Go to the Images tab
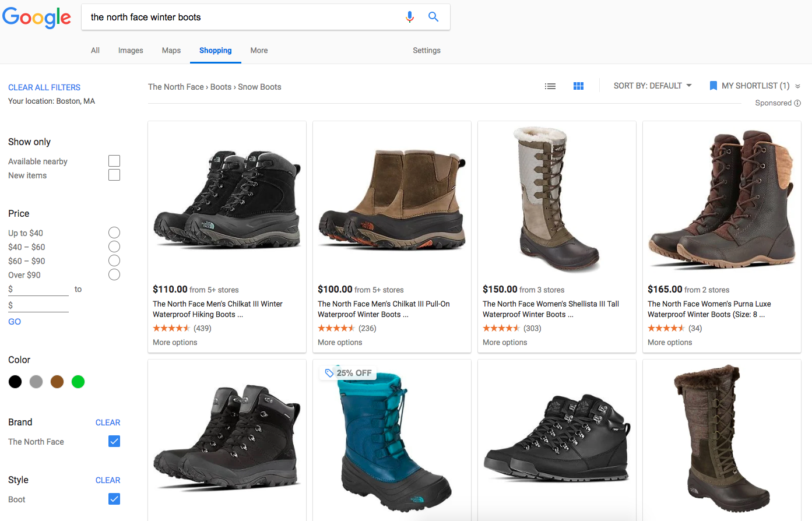This screenshot has height=521, width=812. 131,50
